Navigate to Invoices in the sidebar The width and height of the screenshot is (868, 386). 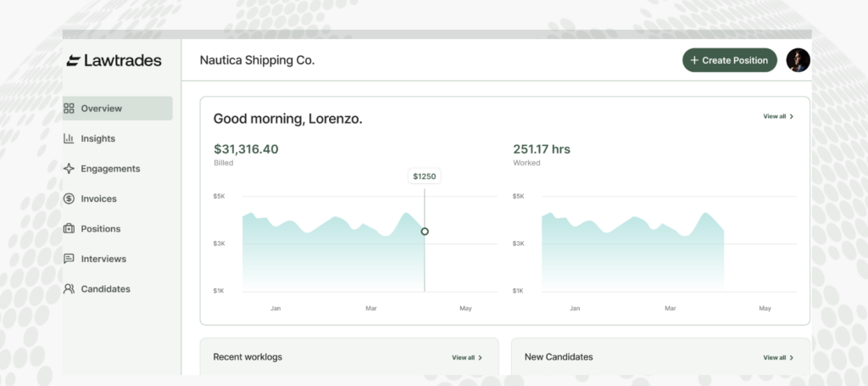(x=98, y=199)
